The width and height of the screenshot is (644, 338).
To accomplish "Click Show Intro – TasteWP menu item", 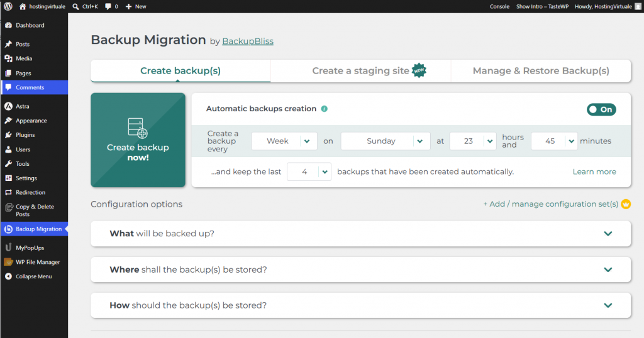I will click(x=542, y=6).
